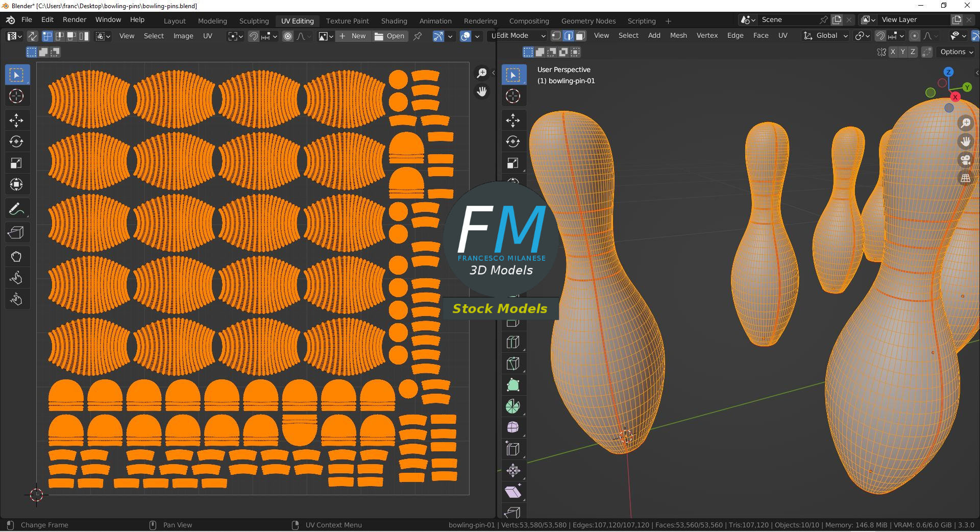Switch perspective/orthographic projection in viewport
This screenshot has width=980, height=532.
(965, 178)
